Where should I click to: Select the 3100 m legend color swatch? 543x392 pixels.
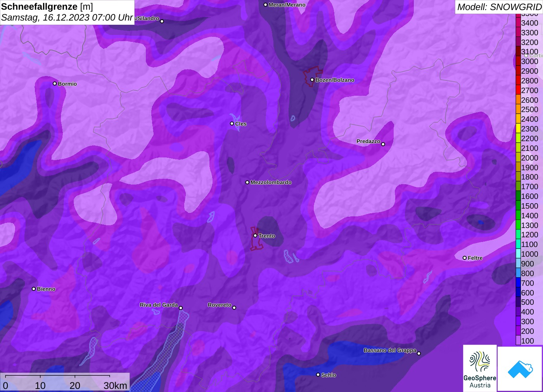point(518,51)
